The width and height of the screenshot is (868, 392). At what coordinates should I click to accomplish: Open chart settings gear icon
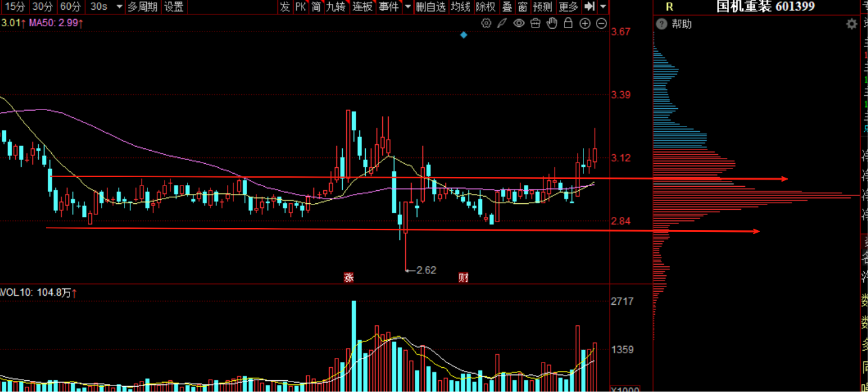[486, 23]
